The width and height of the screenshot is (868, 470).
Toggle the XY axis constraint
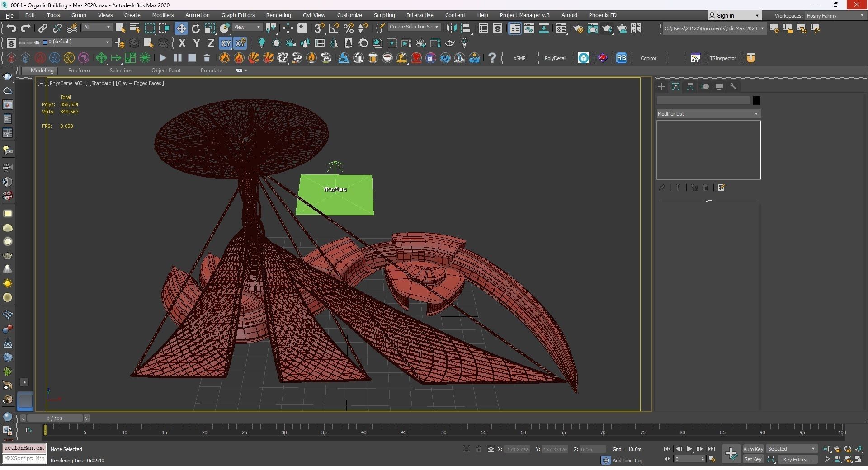click(x=225, y=43)
